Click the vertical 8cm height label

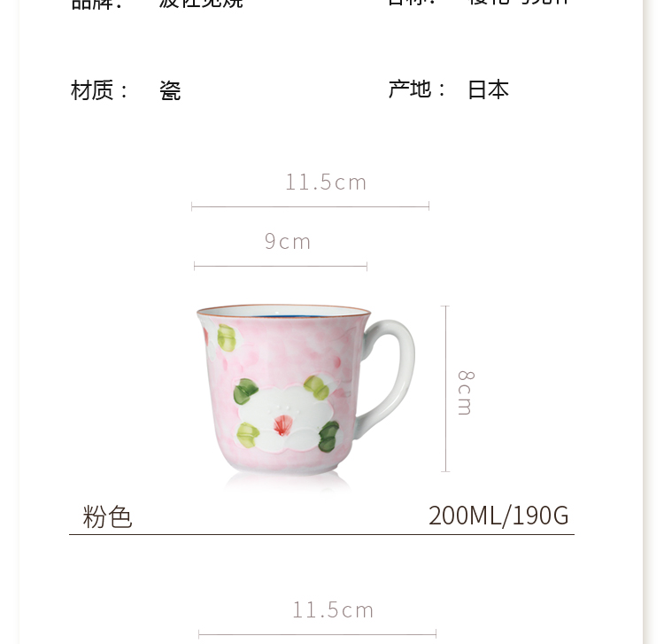click(x=466, y=392)
